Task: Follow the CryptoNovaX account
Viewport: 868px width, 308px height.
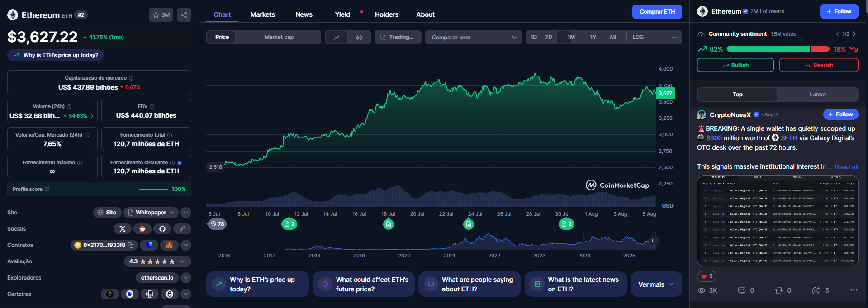Action: (x=840, y=114)
